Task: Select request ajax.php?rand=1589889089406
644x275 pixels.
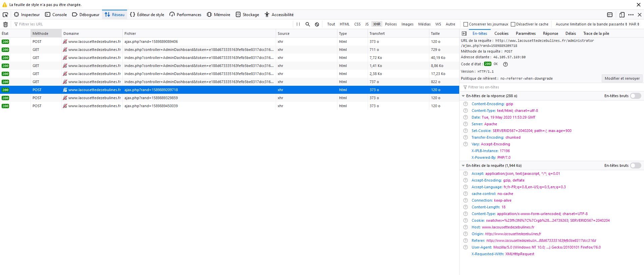Action: 229,42
